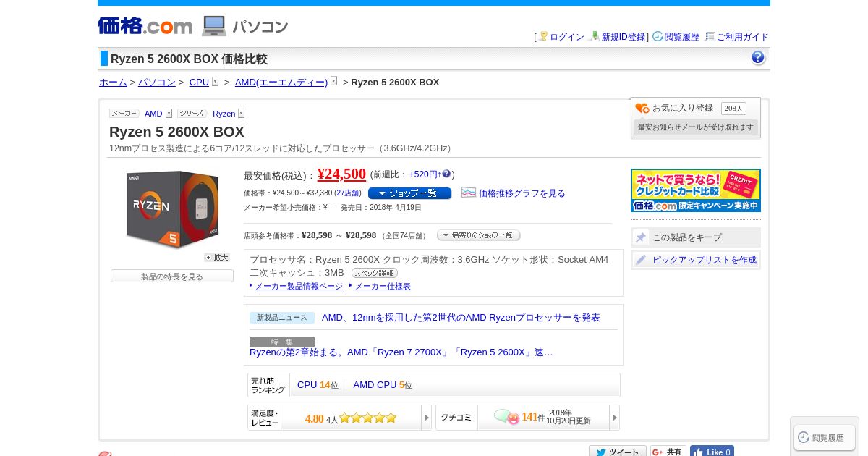Click the AMD(エーエムディー) breadcrumb link
Image resolution: width=868 pixels, height=456 pixels.
pyautogui.click(x=281, y=82)
